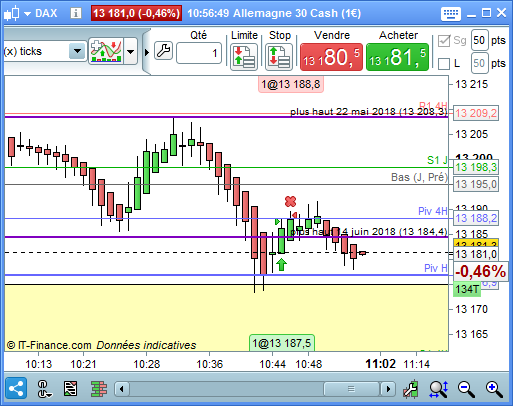Expand the DAX instrument dropdown arrow
The width and height of the screenshot is (513, 406).
coord(27,14)
